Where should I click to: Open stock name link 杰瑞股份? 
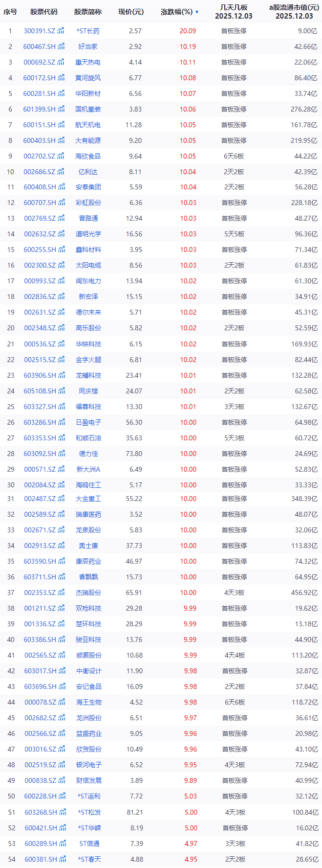click(x=88, y=593)
